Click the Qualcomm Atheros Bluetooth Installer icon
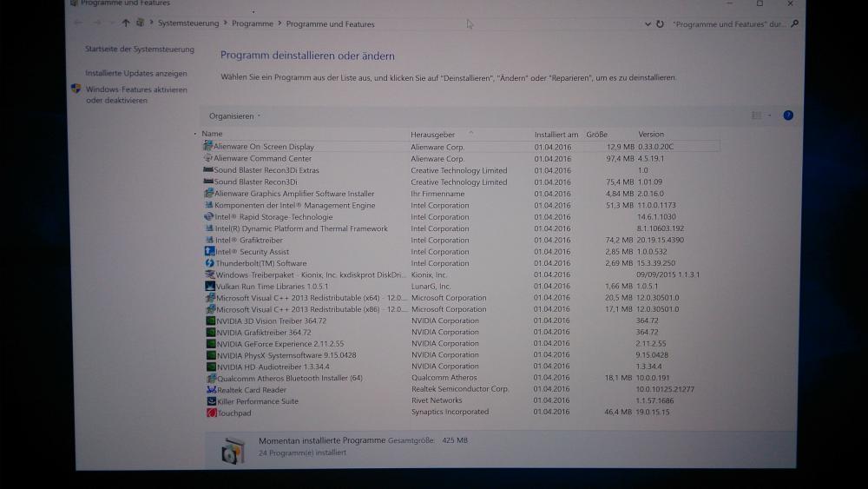The width and height of the screenshot is (868, 489). tap(210, 379)
